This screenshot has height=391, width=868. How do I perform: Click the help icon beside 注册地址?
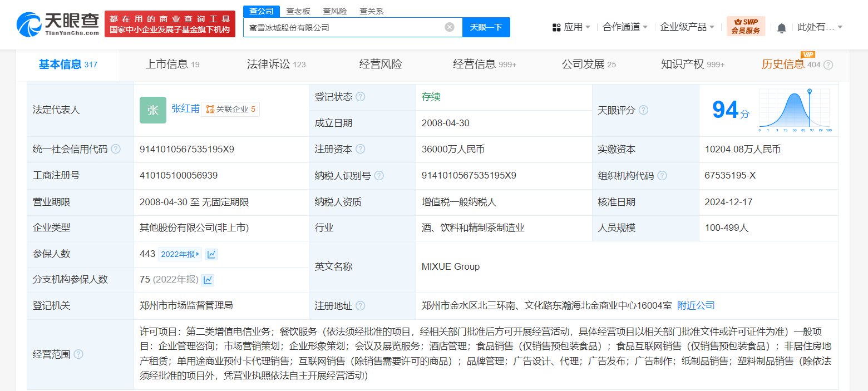(361, 306)
